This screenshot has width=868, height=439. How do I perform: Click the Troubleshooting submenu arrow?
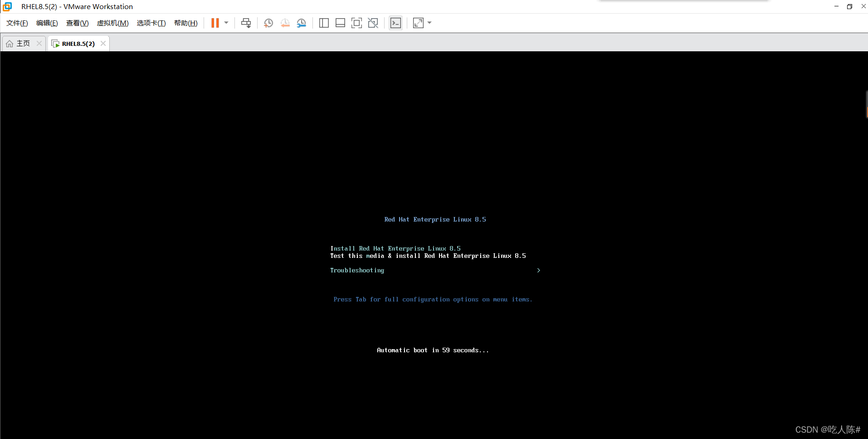(x=538, y=270)
